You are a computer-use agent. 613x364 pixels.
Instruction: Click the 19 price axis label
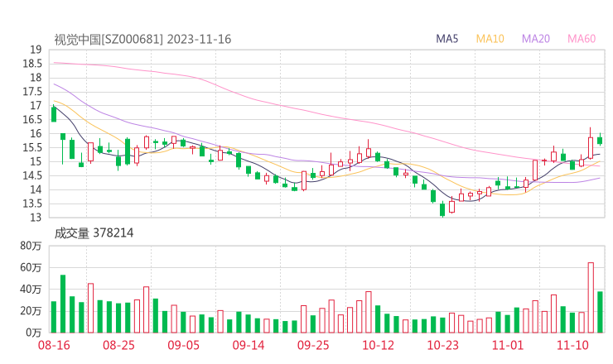click(x=36, y=50)
